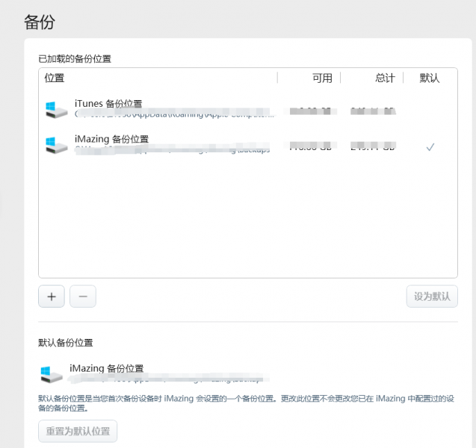Image resolution: width=476 pixels, height=448 pixels.
Task: Click the drive icon under 默认备份位置
Action: coord(52,374)
